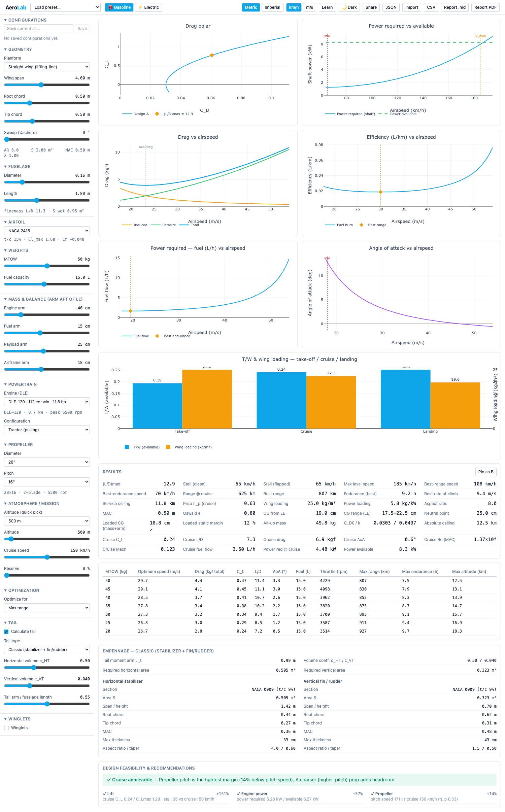This screenshot has width=505, height=812.
Task: Open the Load preset dropdown
Action: pos(66,7)
